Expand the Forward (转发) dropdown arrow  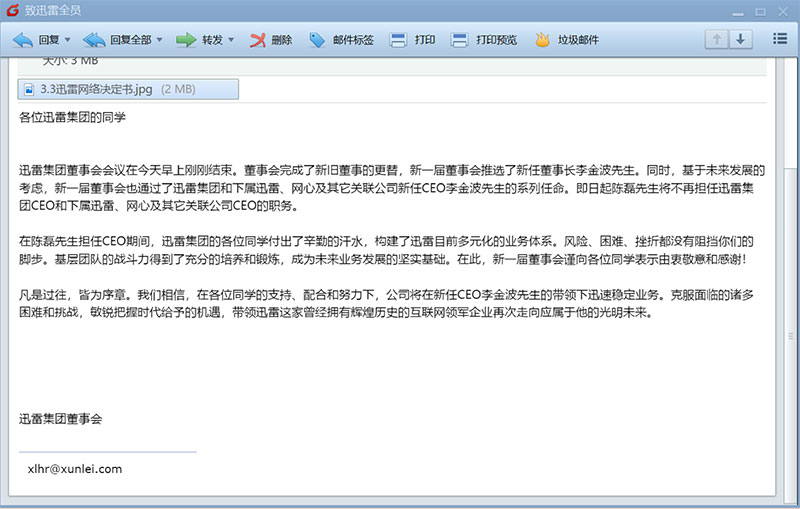tap(231, 40)
